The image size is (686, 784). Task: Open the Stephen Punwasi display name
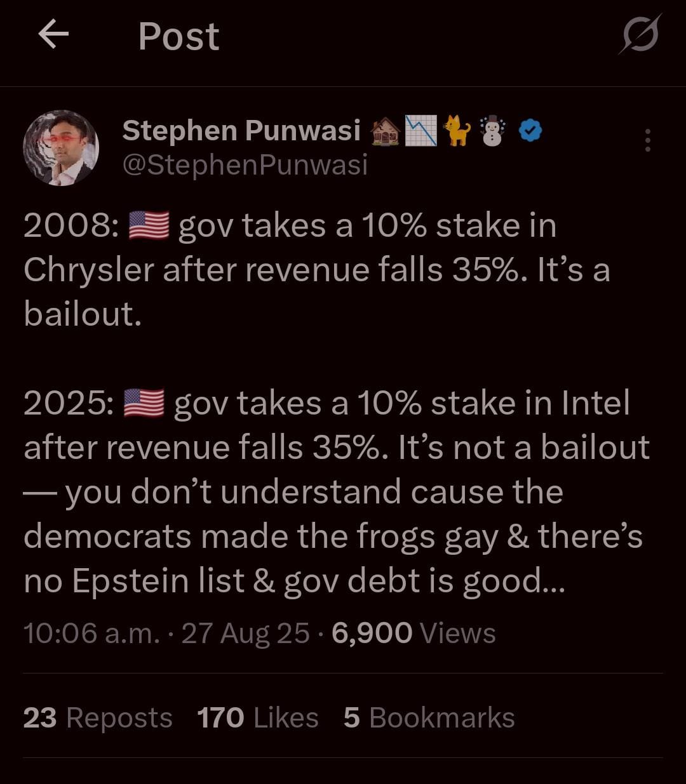click(241, 131)
